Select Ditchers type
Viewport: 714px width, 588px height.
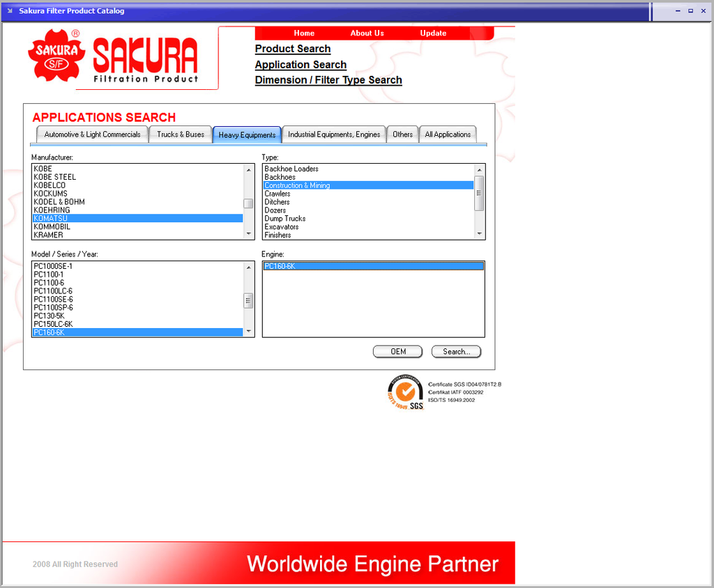pyautogui.click(x=368, y=201)
